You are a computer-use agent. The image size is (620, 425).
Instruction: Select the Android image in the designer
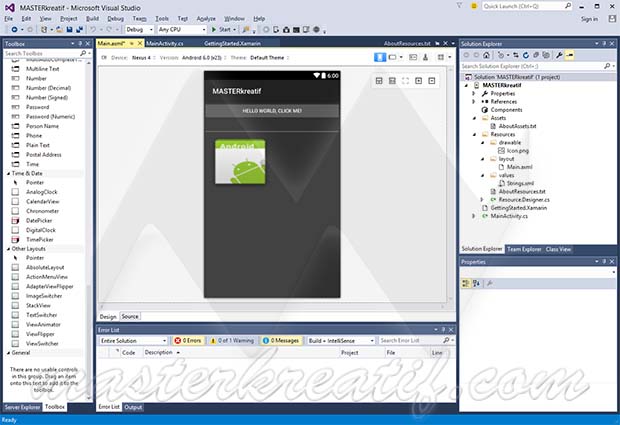240,162
